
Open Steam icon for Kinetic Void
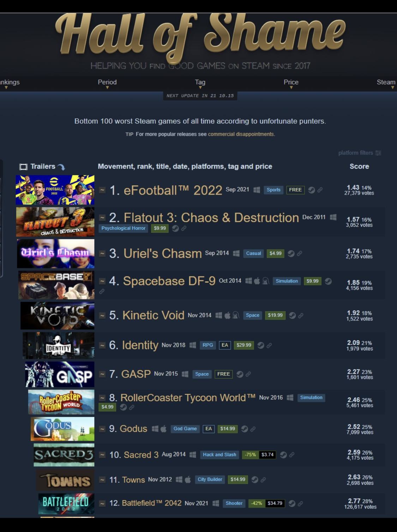pyautogui.click(x=292, y=316)
